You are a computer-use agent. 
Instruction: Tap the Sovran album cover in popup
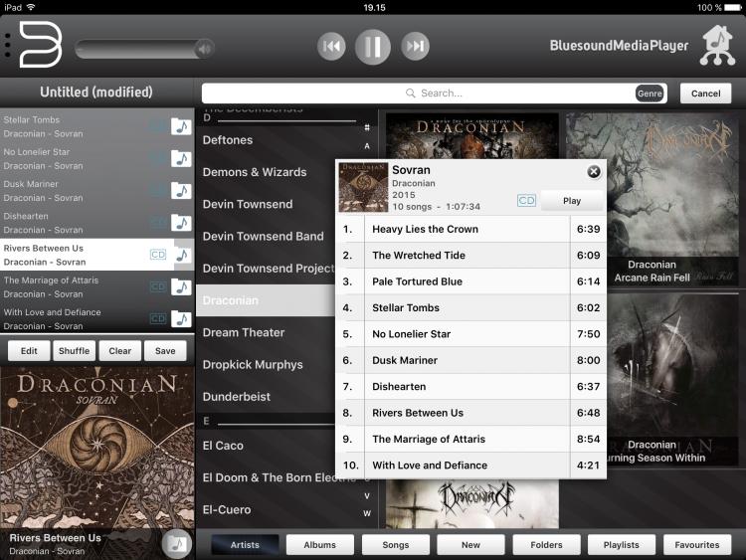click(363, 187)
